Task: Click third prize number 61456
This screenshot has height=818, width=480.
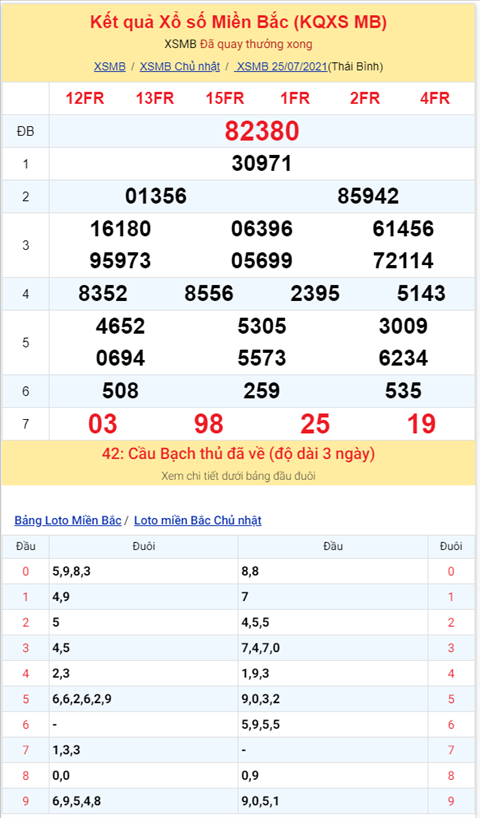Action: tap(403, 228)
